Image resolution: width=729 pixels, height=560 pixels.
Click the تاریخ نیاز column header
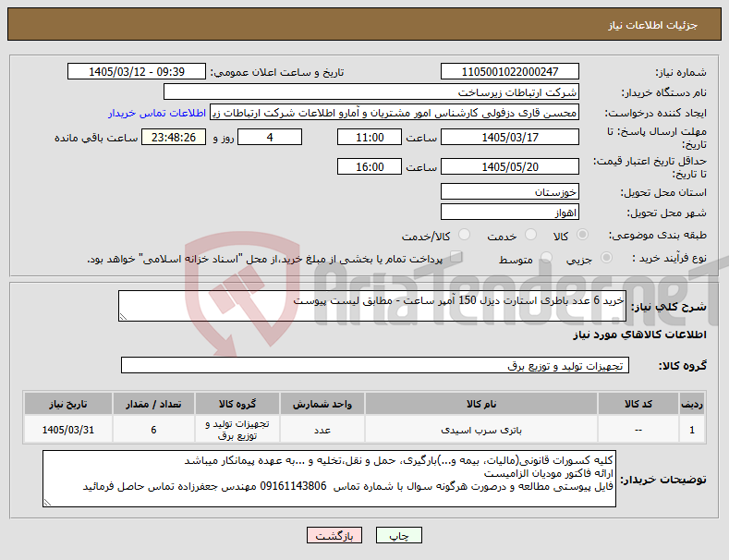tap(67, 404)
